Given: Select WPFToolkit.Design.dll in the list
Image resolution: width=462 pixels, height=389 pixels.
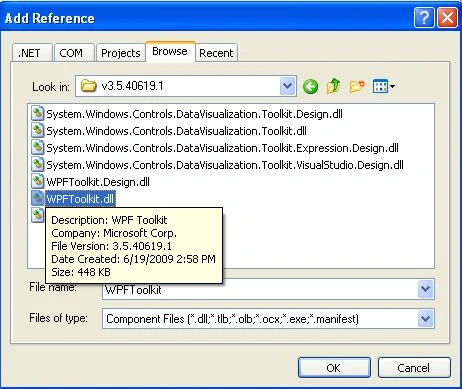Looking at the screenshot, I should 98,182.
